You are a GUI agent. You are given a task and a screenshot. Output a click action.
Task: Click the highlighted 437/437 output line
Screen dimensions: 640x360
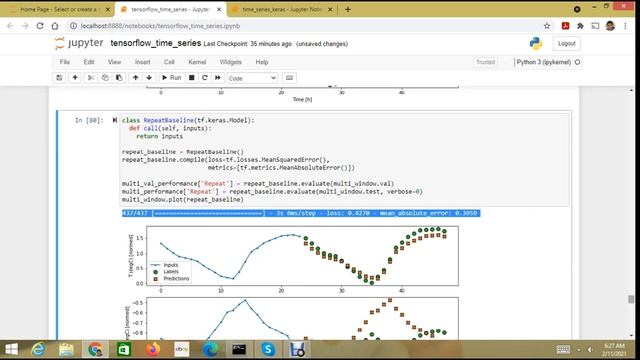[x=301, y=213]
